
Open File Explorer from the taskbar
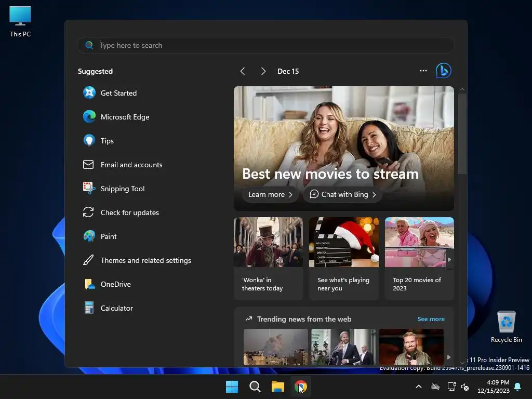tap(278, 387)
